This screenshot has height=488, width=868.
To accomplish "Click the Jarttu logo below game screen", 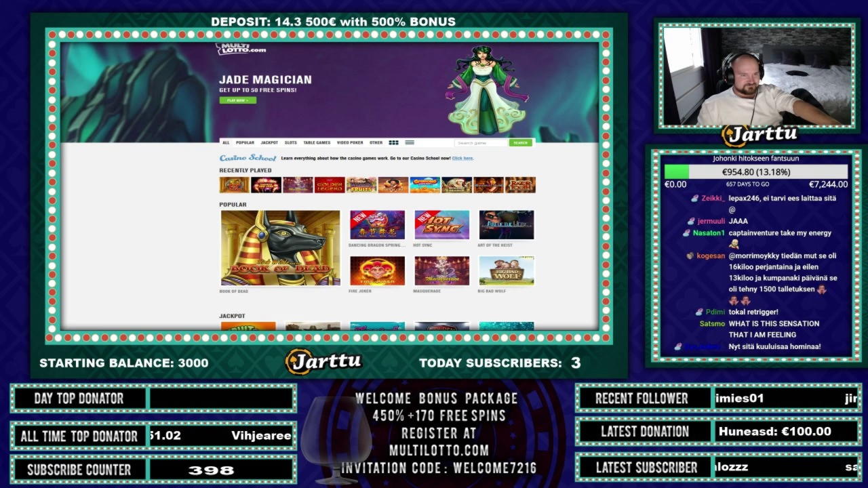I will pos(323,361).
